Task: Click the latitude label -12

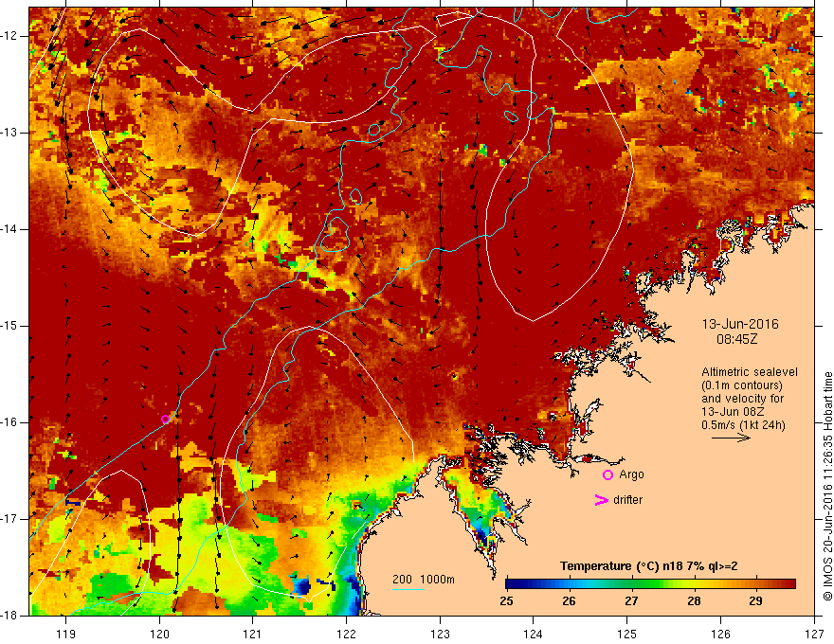Action: pyautogui.click(x=10, y=36)
